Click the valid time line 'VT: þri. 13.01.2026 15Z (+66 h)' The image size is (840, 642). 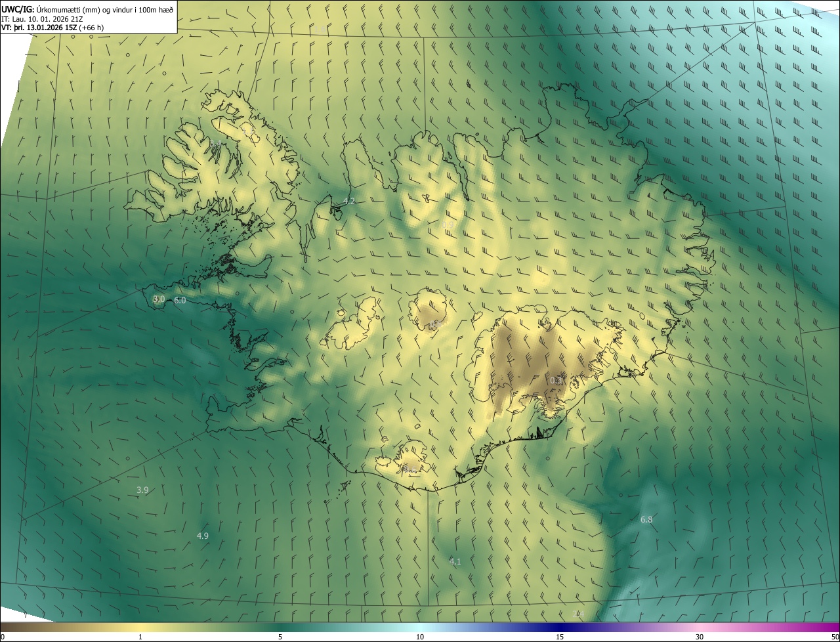tap(52, 28)
